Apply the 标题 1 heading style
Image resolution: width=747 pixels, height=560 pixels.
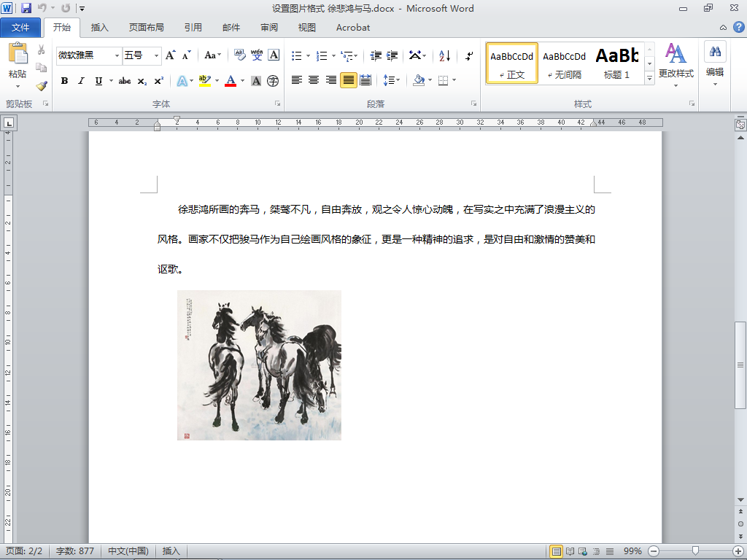(616, 63)
